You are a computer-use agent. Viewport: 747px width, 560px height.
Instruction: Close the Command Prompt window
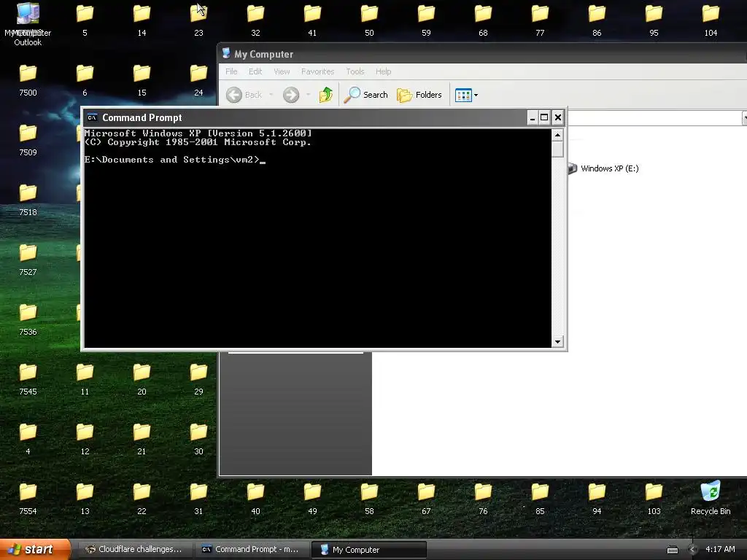pyautogui.click(x=558, y=117)
